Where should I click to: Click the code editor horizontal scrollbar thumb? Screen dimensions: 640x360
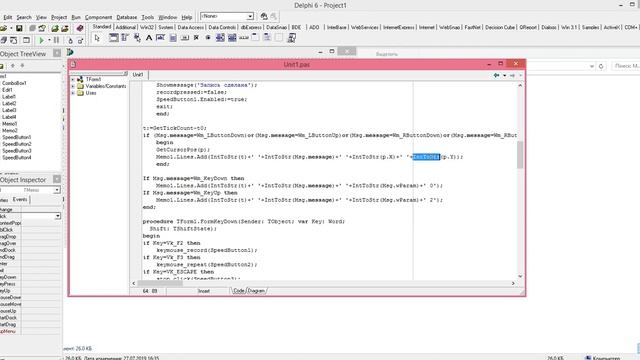click(160, 283)
